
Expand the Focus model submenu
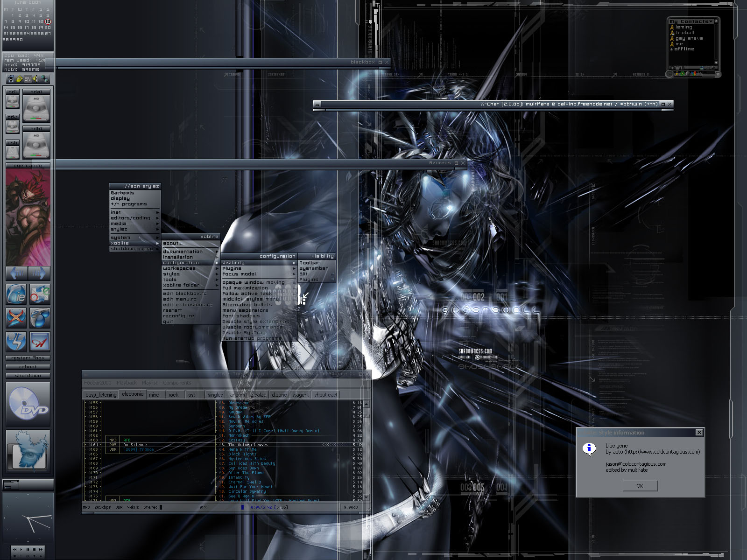click(259, 274)
